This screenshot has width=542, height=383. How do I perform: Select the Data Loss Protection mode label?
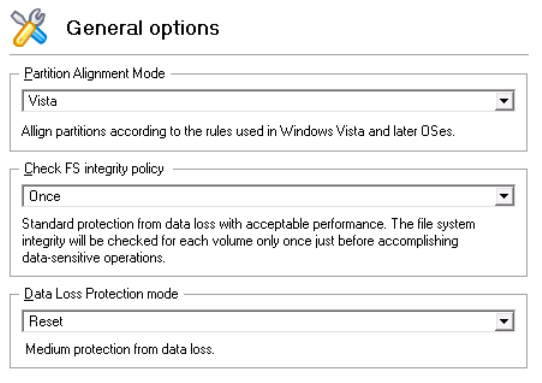point(101,294)
